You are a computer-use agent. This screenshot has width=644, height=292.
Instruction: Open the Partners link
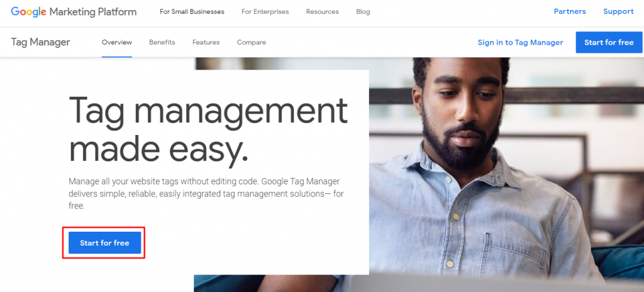click(570, 11)
